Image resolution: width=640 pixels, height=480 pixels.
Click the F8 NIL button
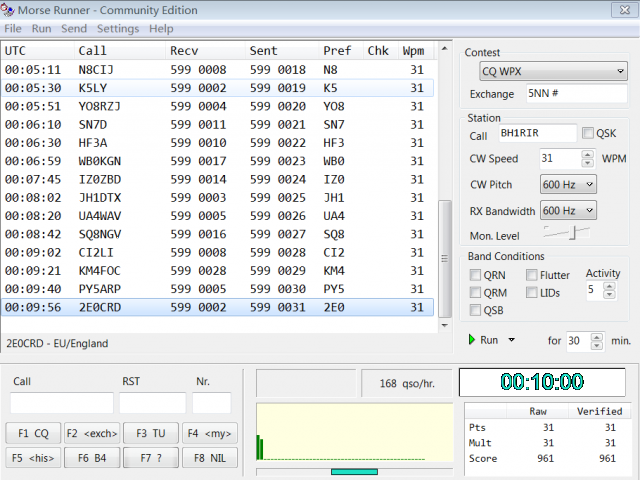(x=209, y=458)
